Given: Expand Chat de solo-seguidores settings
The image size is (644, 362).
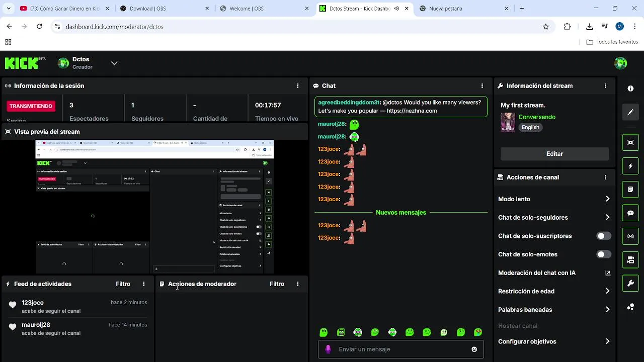Looking at the screenshot, I should pyautogui.click(x=608, y=218).
